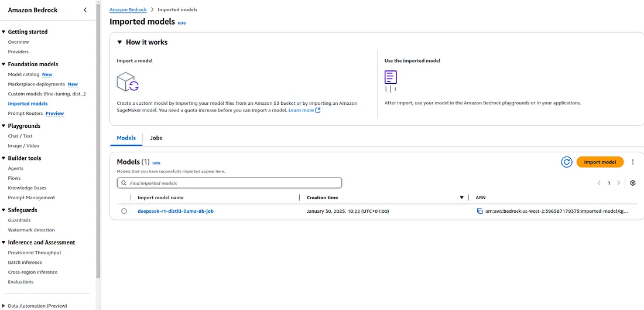644x310 pixels.
Task: Open Evaluations in sidebar
Action: (20, 282)
